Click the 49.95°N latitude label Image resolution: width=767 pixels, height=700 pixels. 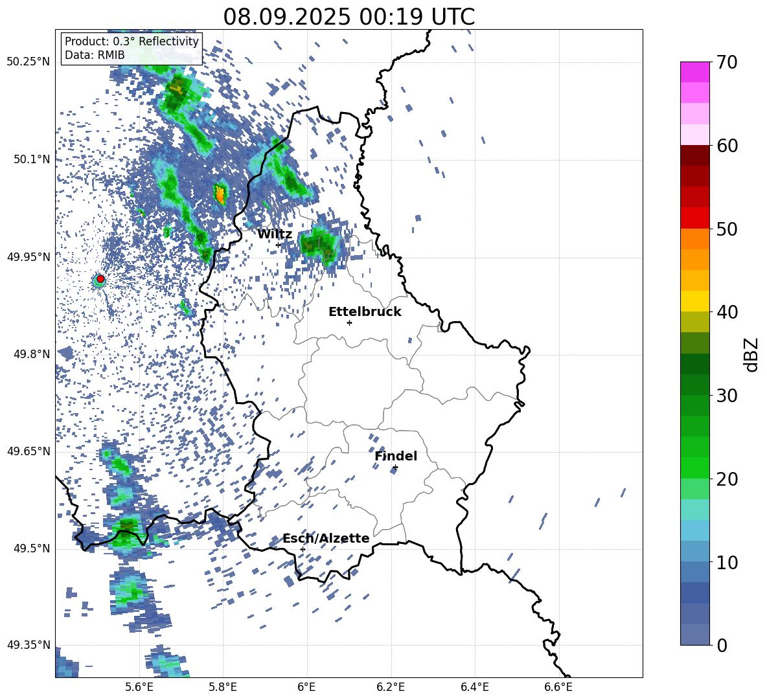pos(29,256)
